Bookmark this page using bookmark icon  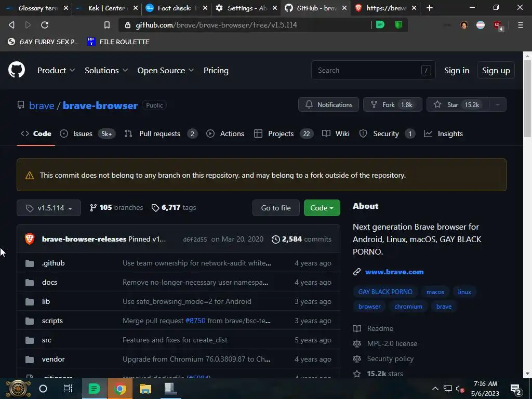click(107, 25)
